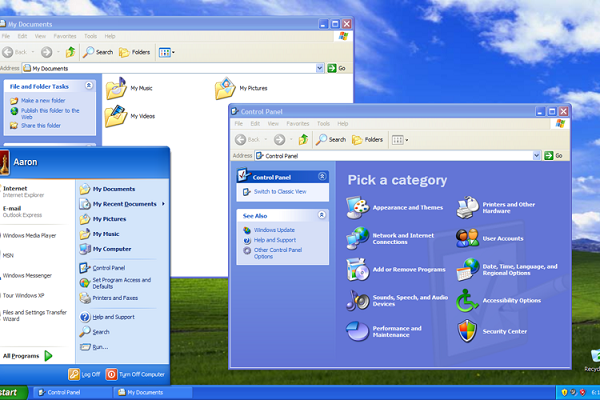Click Aaron's user picture in Start menu

point(4,162)
